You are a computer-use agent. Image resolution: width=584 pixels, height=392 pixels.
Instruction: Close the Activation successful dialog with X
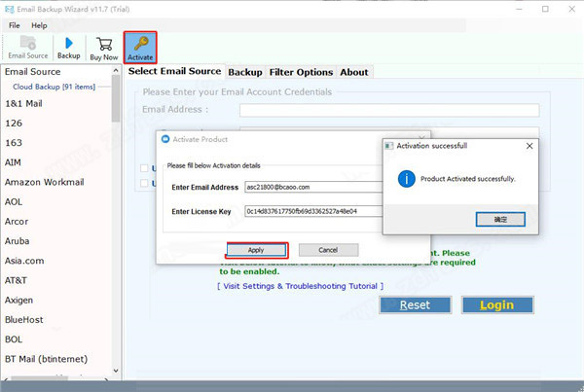[529, 145]
